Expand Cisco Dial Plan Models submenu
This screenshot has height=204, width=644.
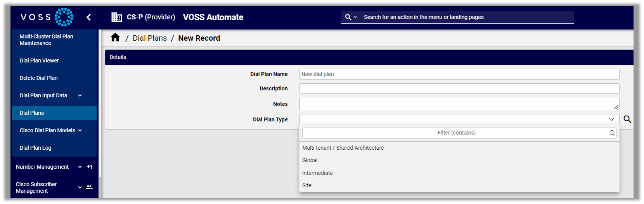[80, 130]
